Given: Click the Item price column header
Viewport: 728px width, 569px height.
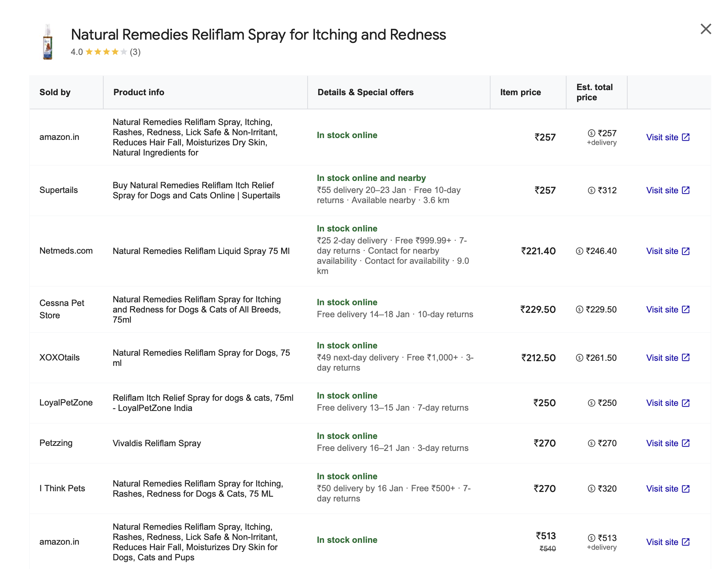Looking at the screenshot, I should point(520,92).
